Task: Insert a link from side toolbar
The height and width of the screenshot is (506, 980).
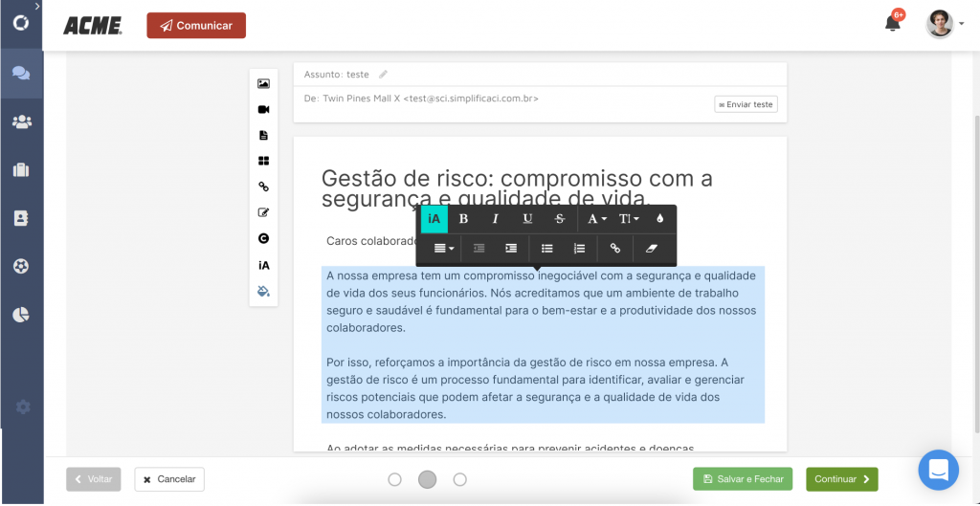Action: pos(263,187)
